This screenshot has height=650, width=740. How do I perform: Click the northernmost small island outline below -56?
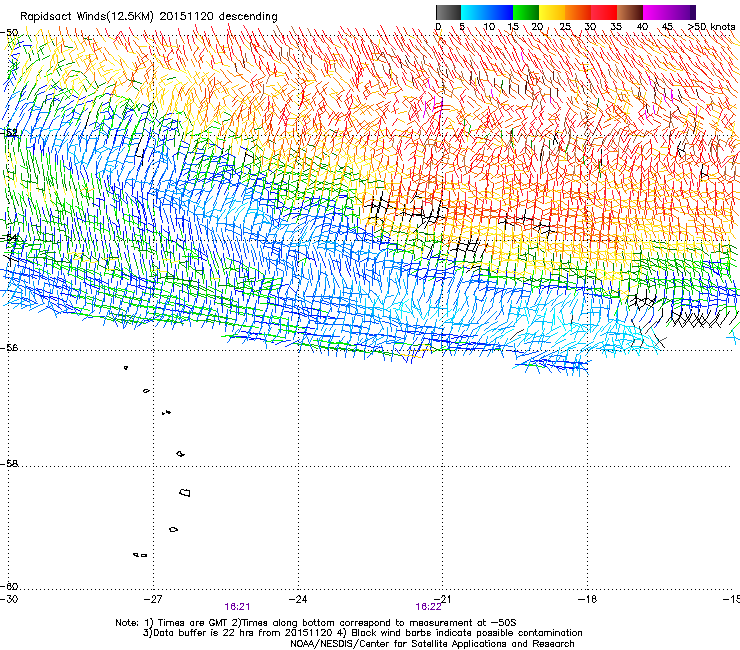126,367
